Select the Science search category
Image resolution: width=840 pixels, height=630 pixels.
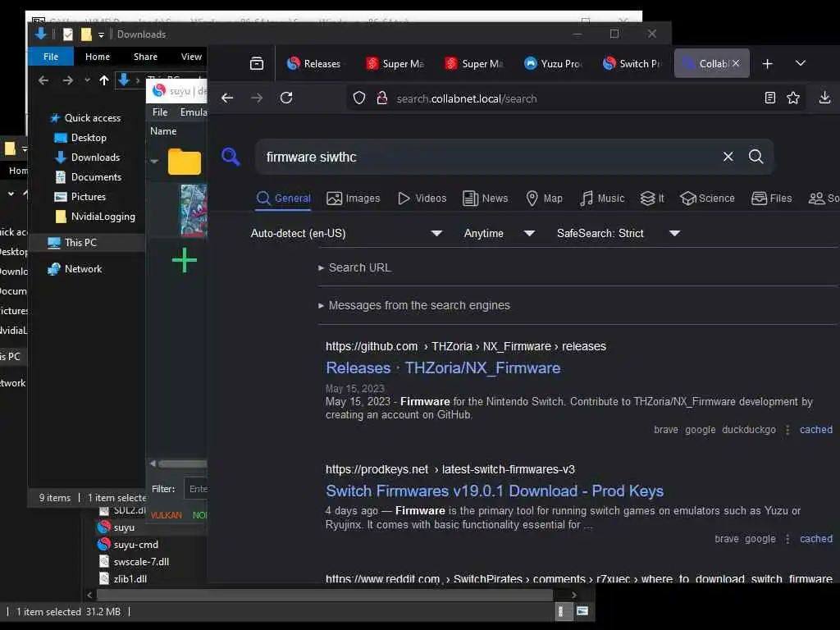pyautogui.click(x=707, y=199)
